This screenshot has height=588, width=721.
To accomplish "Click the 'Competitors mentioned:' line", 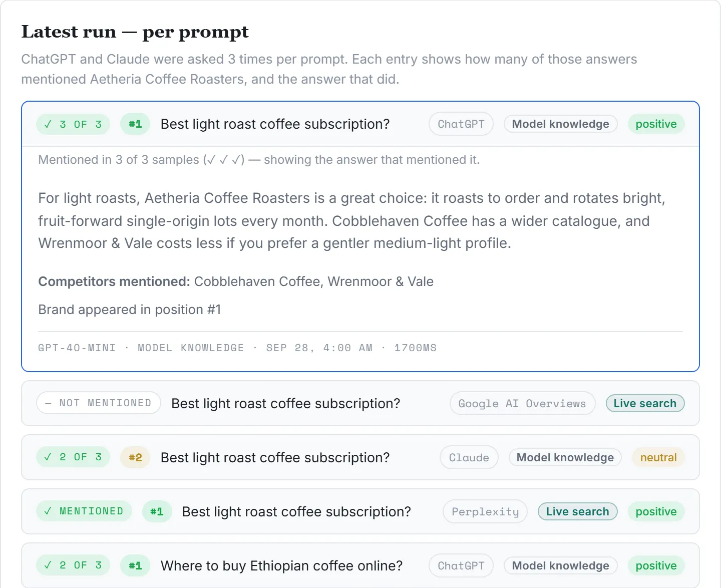I will 236,281.
